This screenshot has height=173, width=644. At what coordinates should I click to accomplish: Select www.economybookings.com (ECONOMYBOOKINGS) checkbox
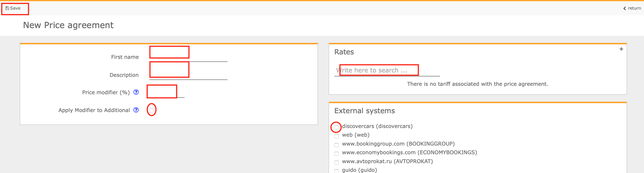337,154
